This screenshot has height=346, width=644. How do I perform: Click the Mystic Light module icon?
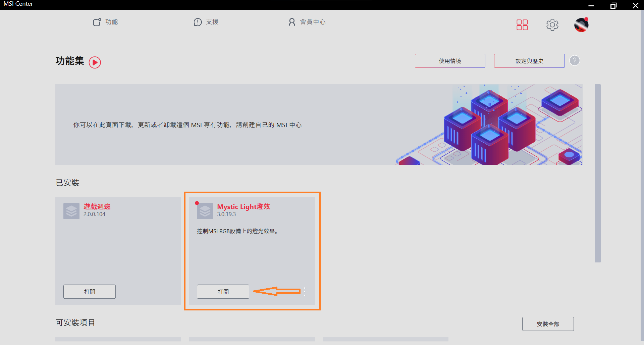coord(205,211)
